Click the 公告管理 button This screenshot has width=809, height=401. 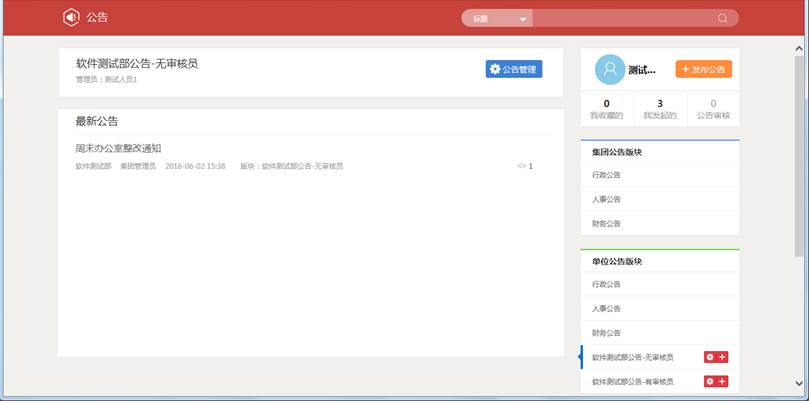click(513, 69)
